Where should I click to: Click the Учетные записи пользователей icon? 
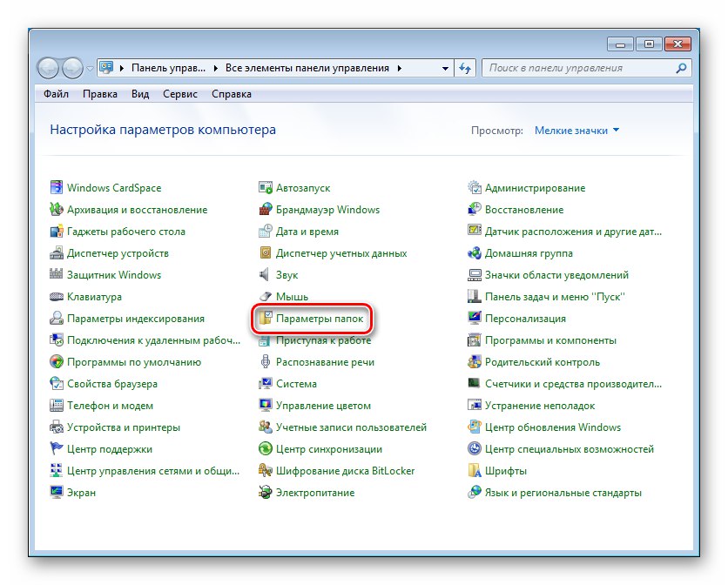click(265, 427)
